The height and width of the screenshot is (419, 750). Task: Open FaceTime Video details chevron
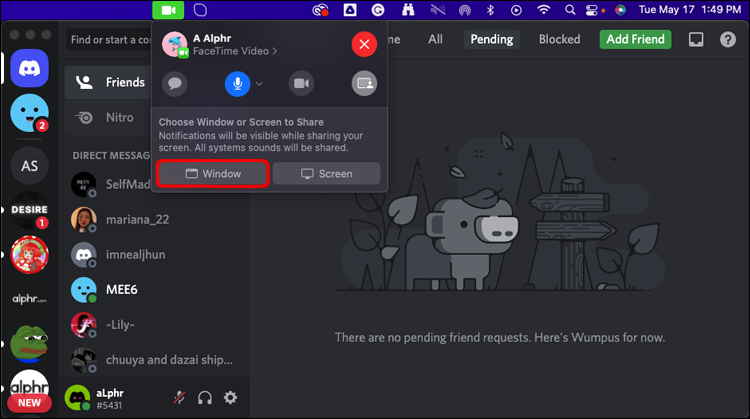point(275,51)
